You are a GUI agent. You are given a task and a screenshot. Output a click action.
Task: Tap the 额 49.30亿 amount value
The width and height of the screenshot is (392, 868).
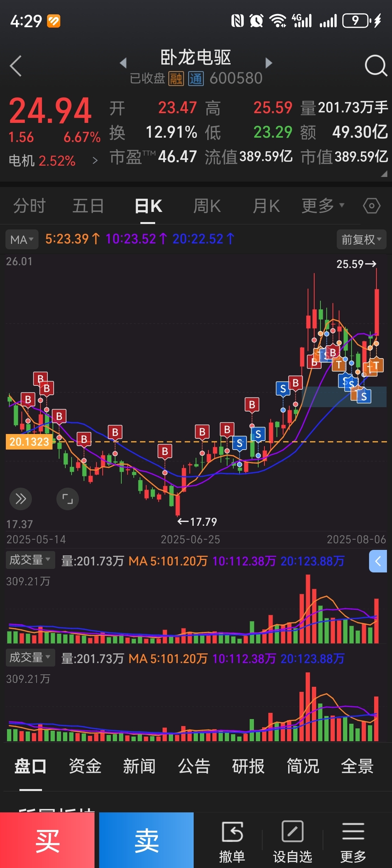coord(360,132)
